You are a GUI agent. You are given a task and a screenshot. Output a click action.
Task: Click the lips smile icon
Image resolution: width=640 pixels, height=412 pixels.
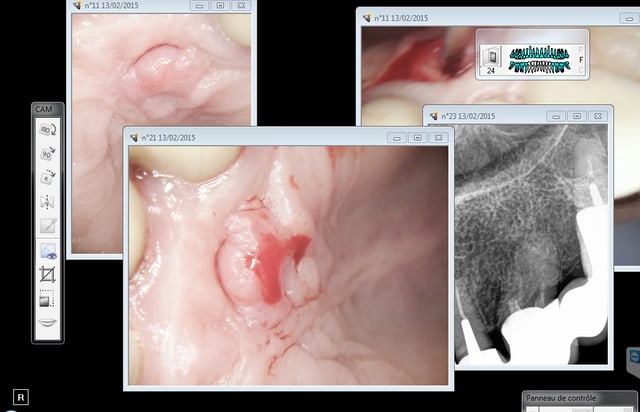pos(48,323)
